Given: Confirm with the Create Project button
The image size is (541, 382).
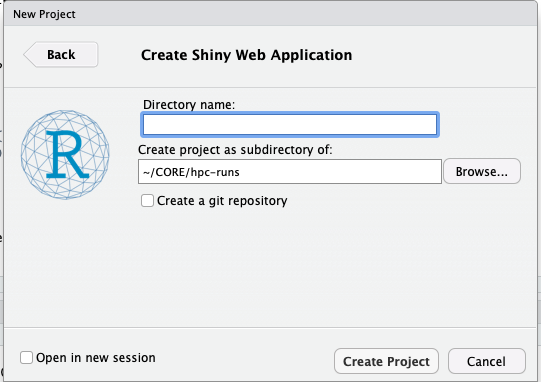Looking at the screenshot, I should coord(386,361).
